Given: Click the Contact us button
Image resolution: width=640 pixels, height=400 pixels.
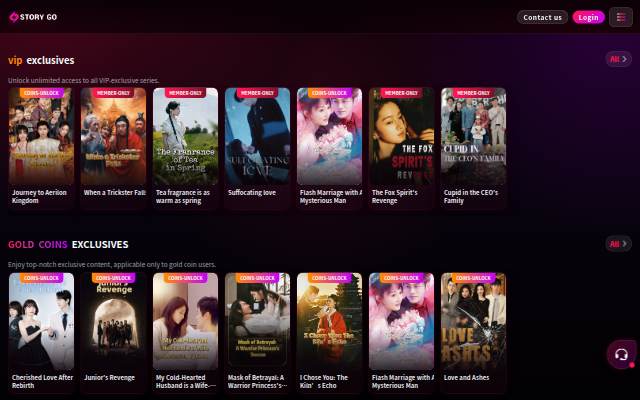Looking at the screenshot, I should [x=542, y=17].
